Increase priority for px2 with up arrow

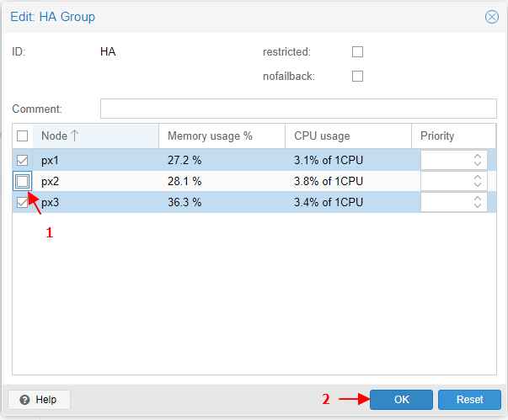coord(478,177)
